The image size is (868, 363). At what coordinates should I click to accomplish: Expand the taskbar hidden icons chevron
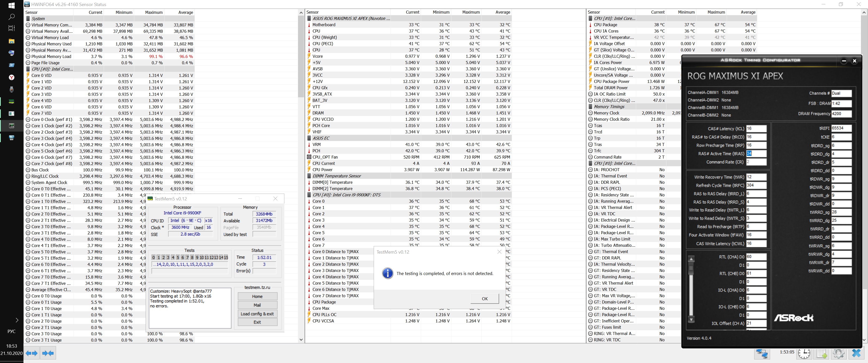[16, 320]
